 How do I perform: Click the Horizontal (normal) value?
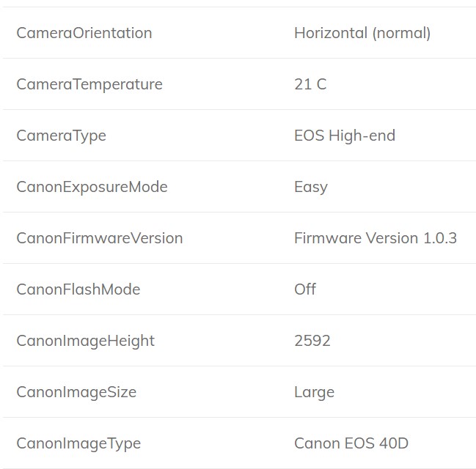coord(362,33)
